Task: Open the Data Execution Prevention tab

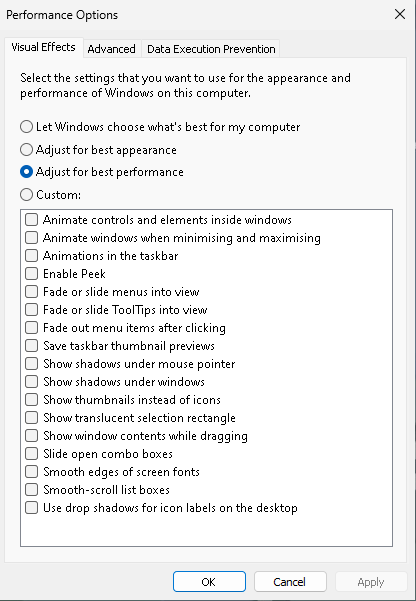Action: (x=211, y=49)
